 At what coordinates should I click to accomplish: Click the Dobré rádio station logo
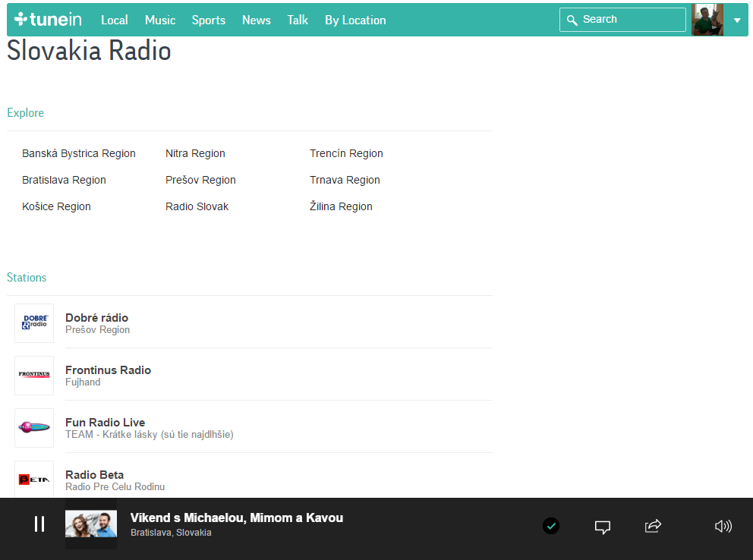pyautogui.click(x=34, y=323)
